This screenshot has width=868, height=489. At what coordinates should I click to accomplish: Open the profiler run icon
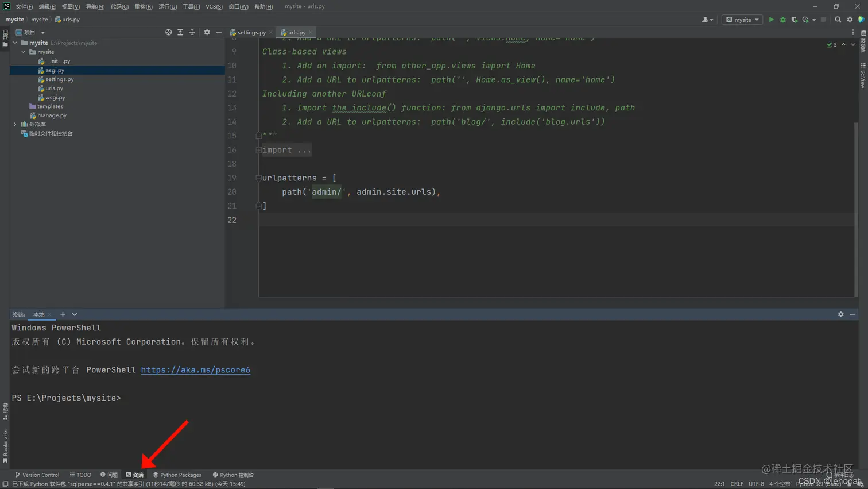[x=806, y=20]
